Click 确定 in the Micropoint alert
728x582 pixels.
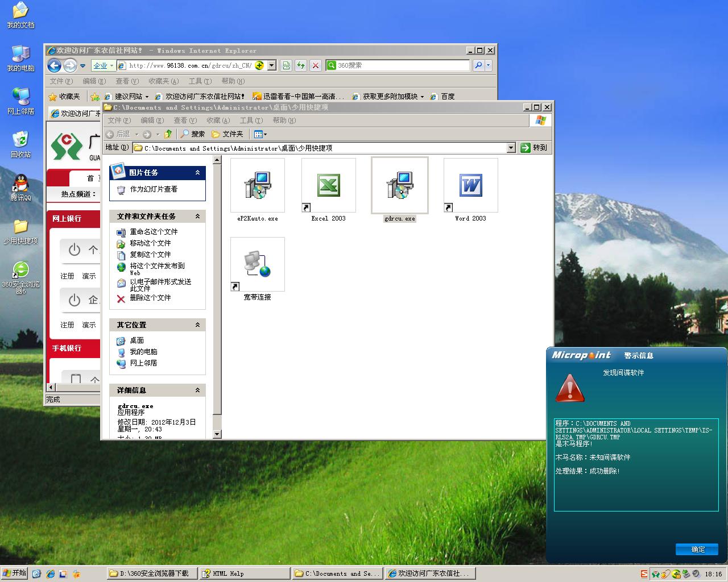pyautogui.click(x=697, y=549)
